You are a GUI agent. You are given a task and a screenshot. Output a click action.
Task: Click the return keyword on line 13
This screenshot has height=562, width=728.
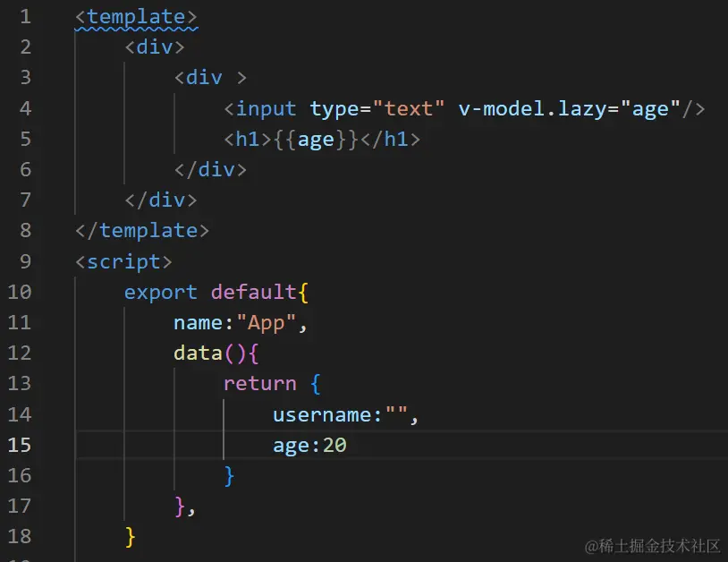pos(260,384)
